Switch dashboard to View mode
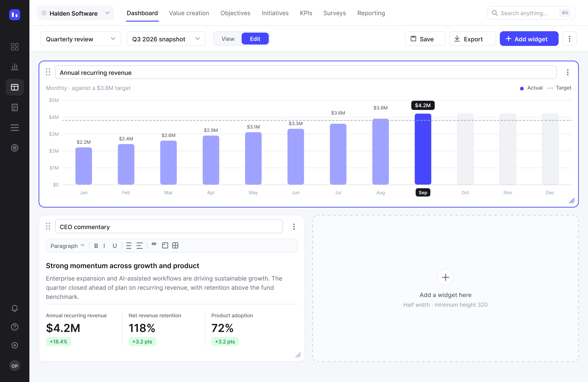The height and width of the screenshot is (382, 588). 228,39
